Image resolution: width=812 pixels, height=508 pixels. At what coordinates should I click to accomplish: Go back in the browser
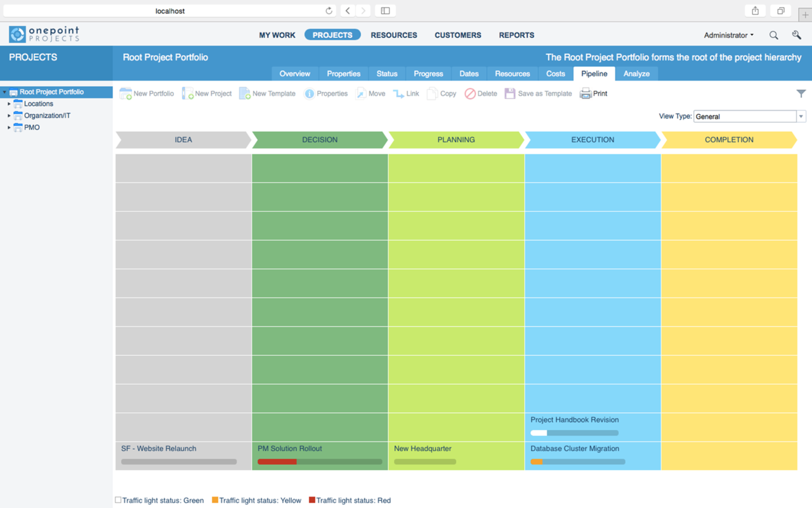(348, 11)
